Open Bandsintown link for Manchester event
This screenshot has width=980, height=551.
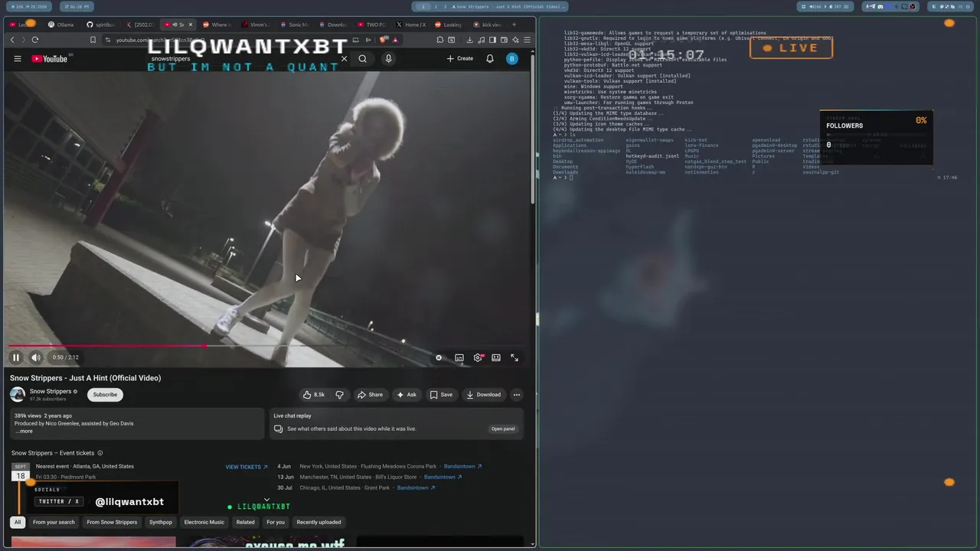click(x=443, y=477)
